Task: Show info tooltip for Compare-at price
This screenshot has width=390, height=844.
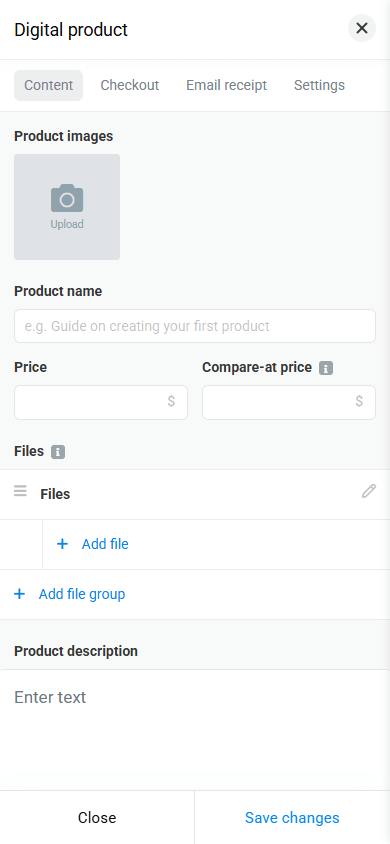Action: (x=326, y=368)
